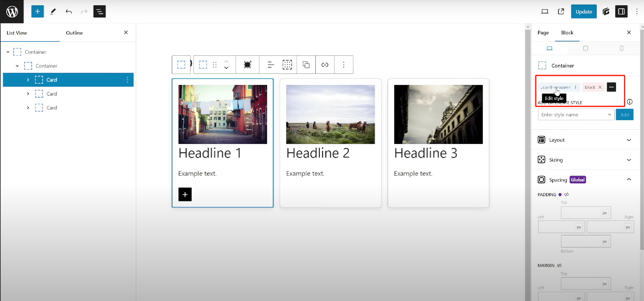
Task: Click the undo arrow icon
Action: coord(68,12)
